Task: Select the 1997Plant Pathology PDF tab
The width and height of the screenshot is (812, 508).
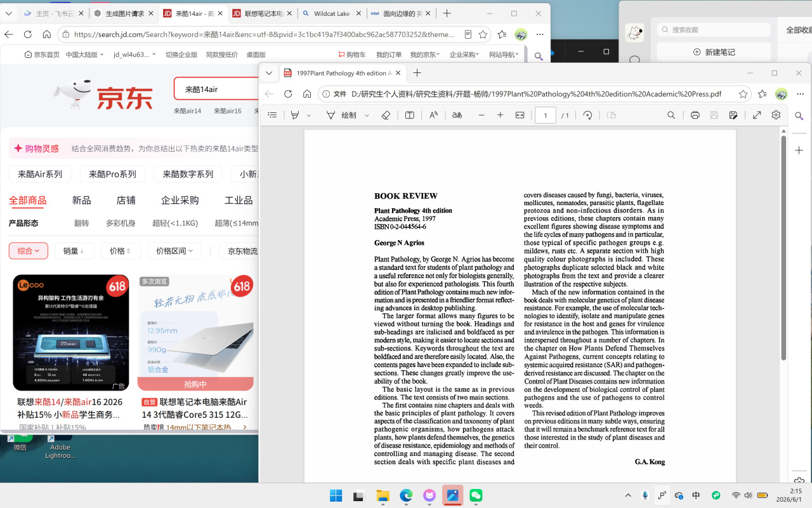Action: tap(342, 73)
